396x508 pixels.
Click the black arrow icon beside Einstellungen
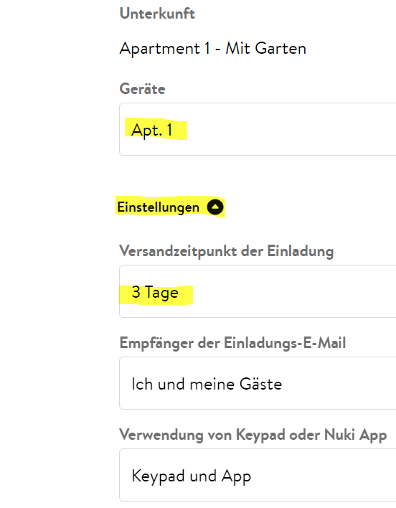(215, 207)
